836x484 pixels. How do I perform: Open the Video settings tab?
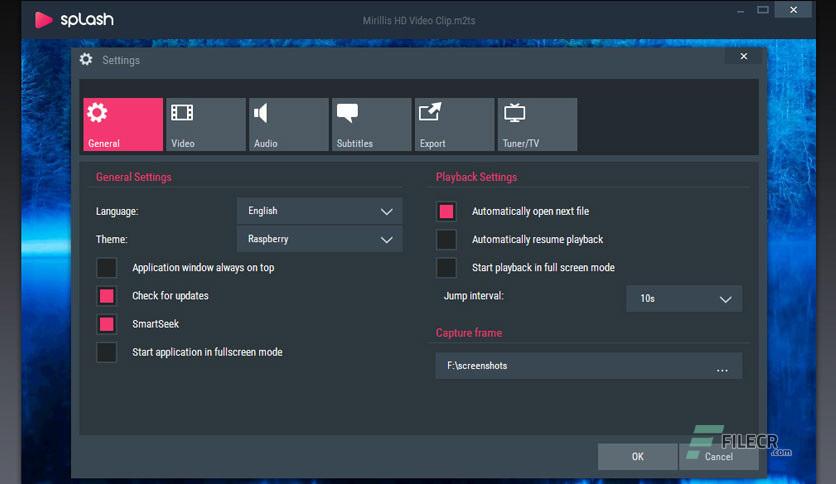[x=206, y=124]
